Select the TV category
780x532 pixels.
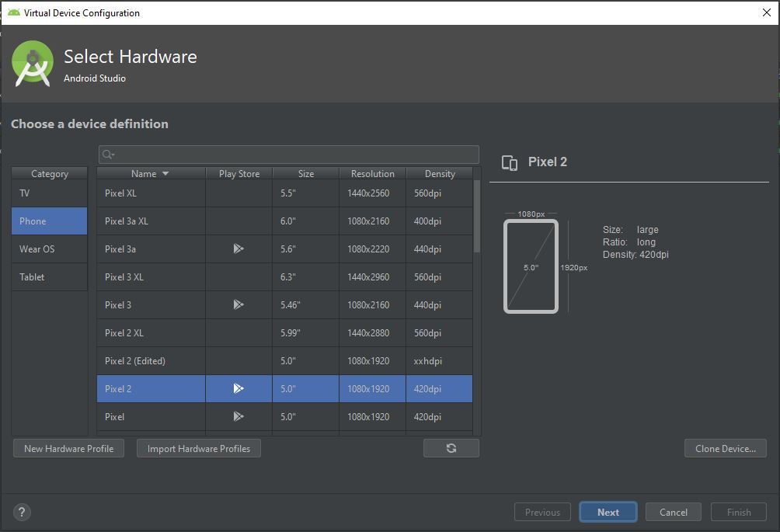(x=49, y=193)
